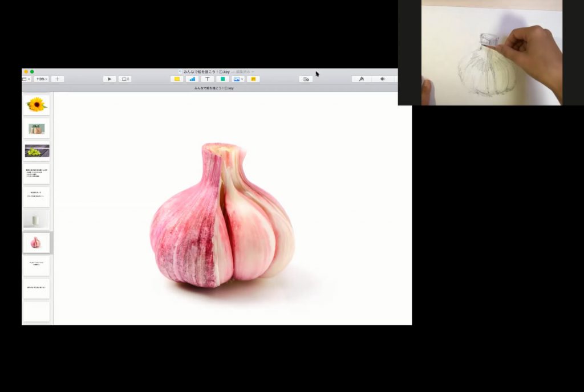The height and width of the screenshot is (392, 584).
Task: Select the sunflower slide thumbnail
Action: click(37, 105)
